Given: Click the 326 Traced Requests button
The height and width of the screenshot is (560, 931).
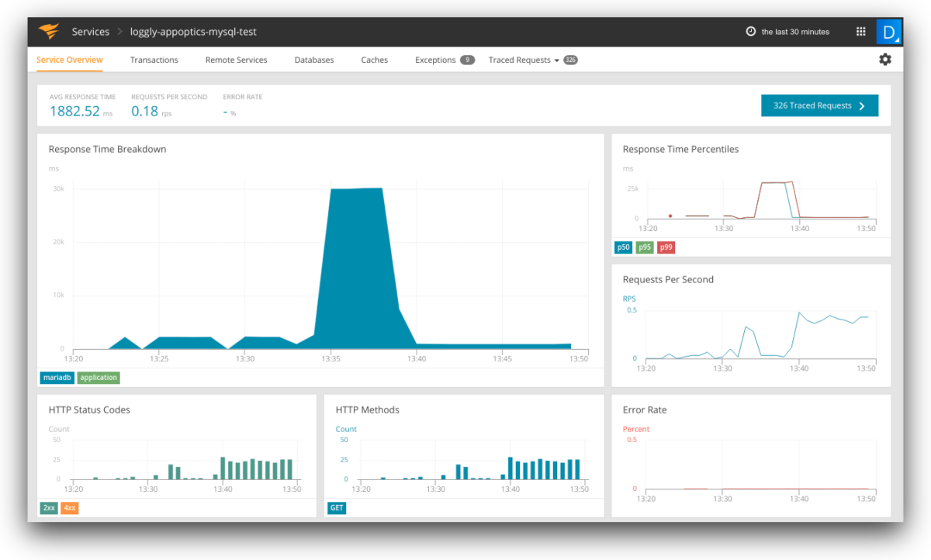Looking at the screenshot, I should [812, 106].
